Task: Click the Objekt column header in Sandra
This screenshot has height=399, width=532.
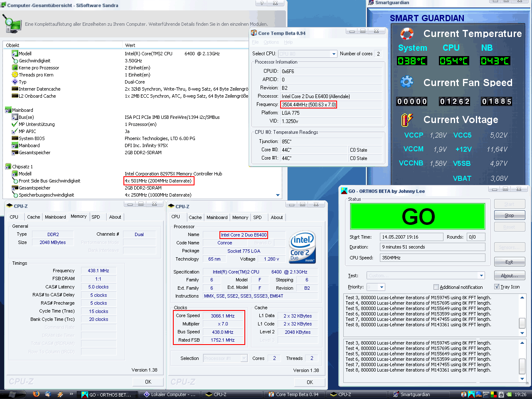Action: coord(63,45)
